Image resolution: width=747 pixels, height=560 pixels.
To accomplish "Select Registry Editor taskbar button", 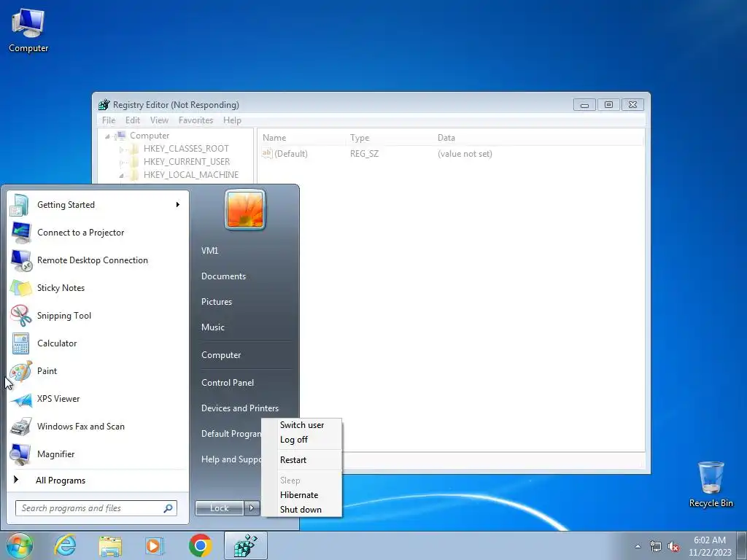I will (x=245, y=545).
